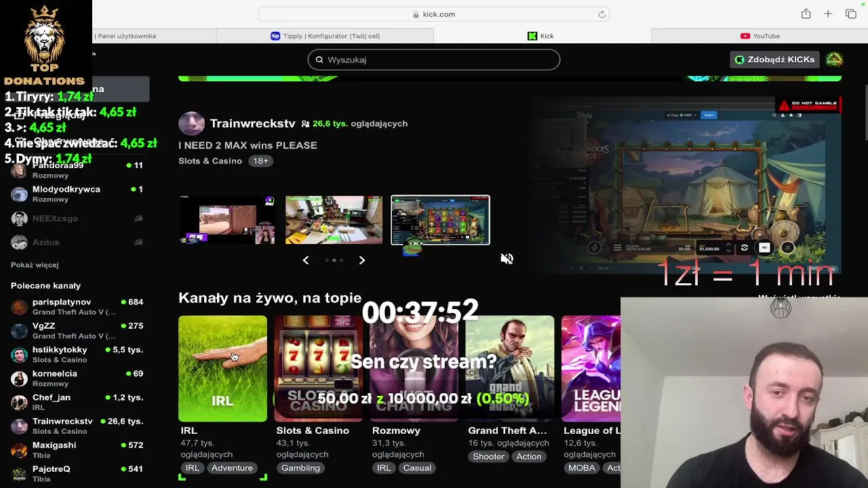Click the Zdobądź KICKs button
Viewport: 868px width, 488px height.
[x=775, y=60]
